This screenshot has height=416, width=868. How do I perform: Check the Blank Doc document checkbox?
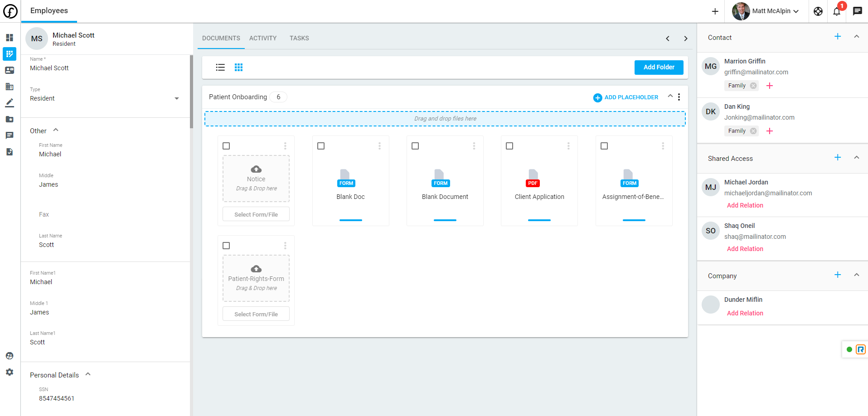click(320, 145)
